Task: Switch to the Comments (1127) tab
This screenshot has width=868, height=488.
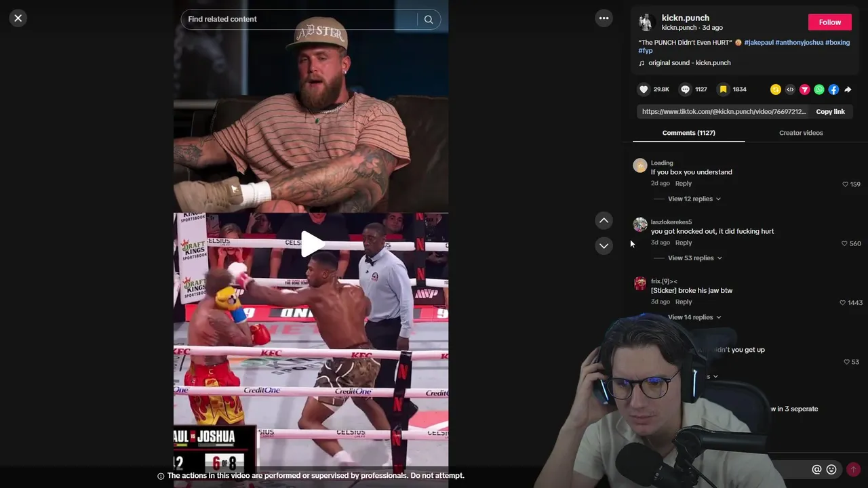Action: (x=689, y=133)
